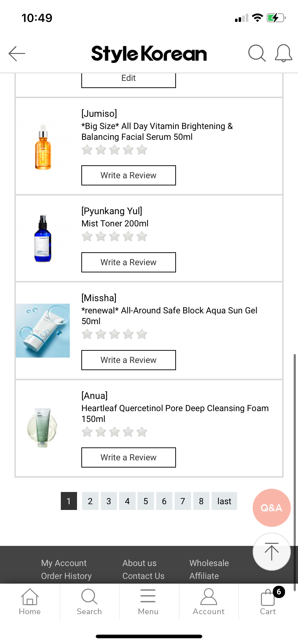Open the Order History footer link
Viewport: 298px width, 644px height.
[x=67, y=576]
